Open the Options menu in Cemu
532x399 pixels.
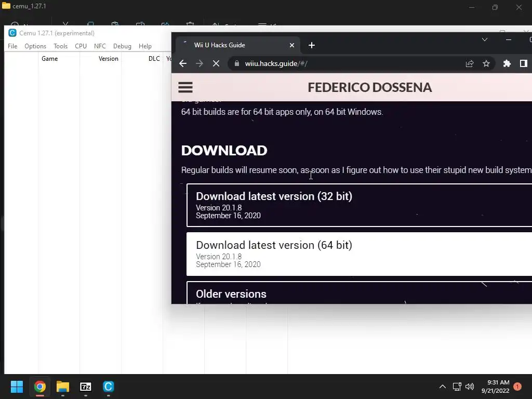point(35,46)
